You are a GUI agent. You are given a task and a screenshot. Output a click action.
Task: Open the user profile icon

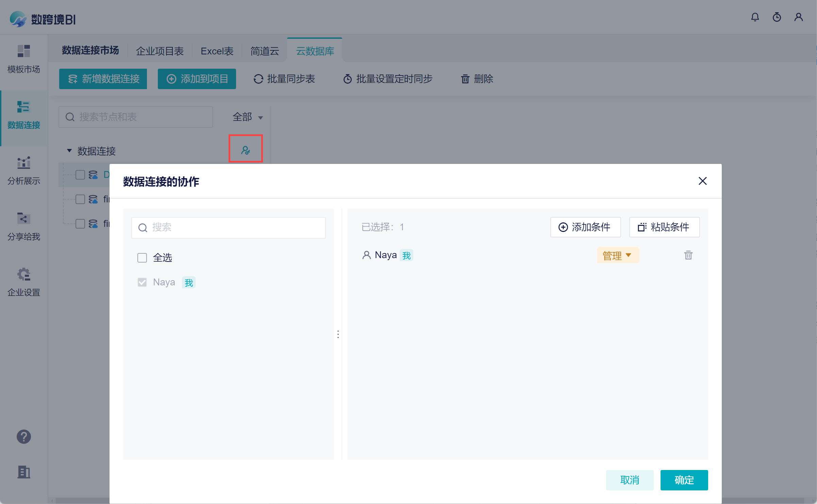click(x=798, y=17)
